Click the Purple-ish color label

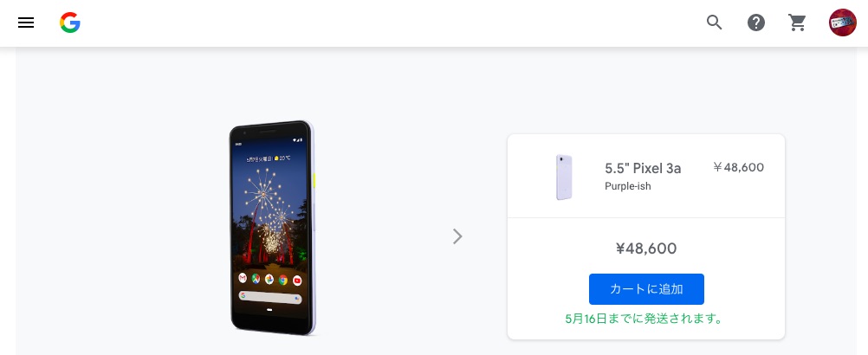(628, 186)
